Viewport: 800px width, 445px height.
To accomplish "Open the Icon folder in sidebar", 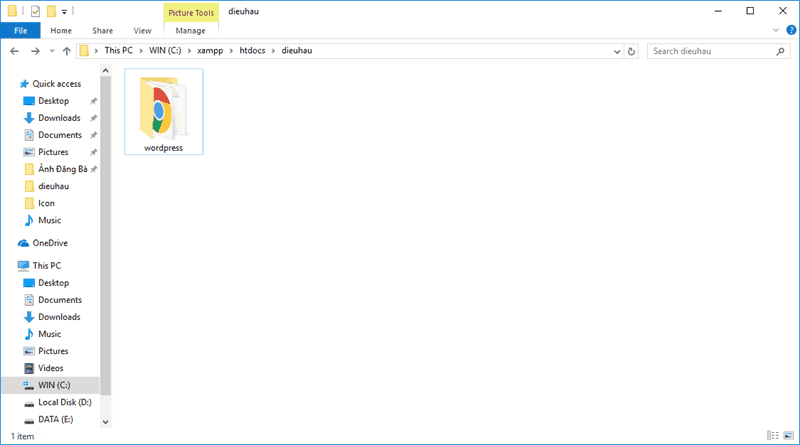I will pyautogui.click(x=46, y=203).
